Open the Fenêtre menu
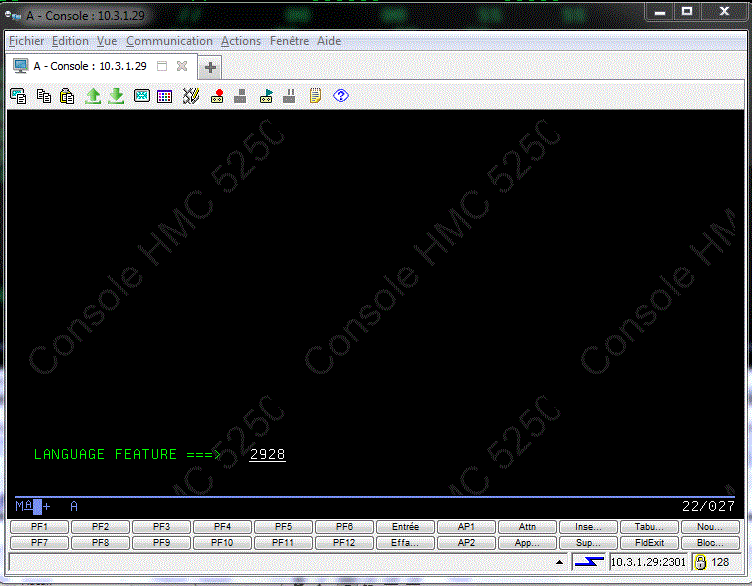Viewport: 752px width, 586px height. tap(289, 41)
